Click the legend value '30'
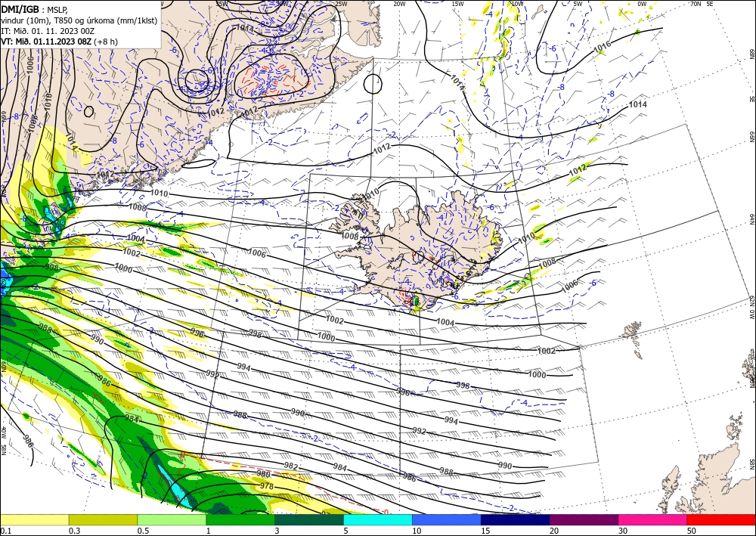This screenshot has width=756, height=536. [624, 531]
